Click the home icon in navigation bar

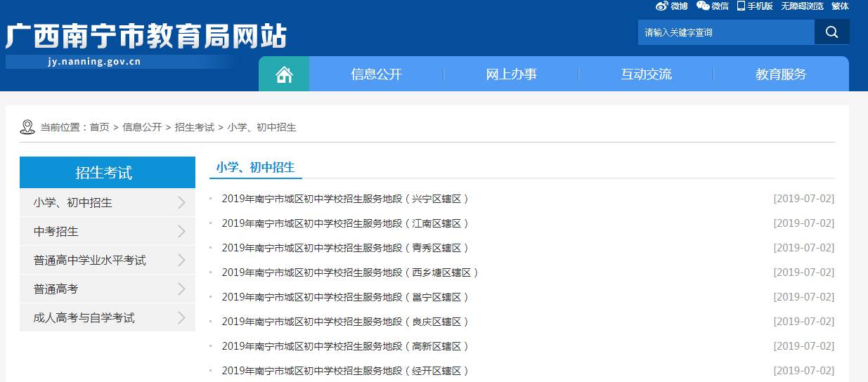(284, 74)
